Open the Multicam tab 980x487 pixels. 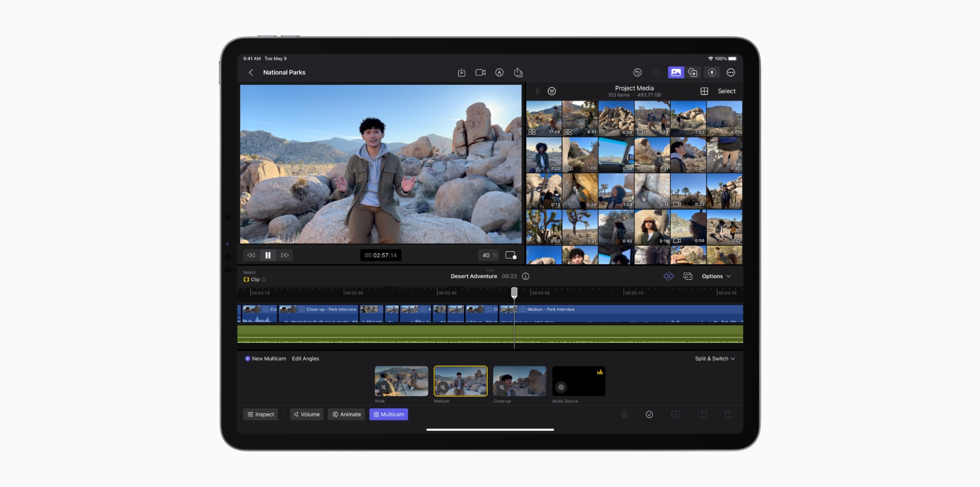[388, 414]
